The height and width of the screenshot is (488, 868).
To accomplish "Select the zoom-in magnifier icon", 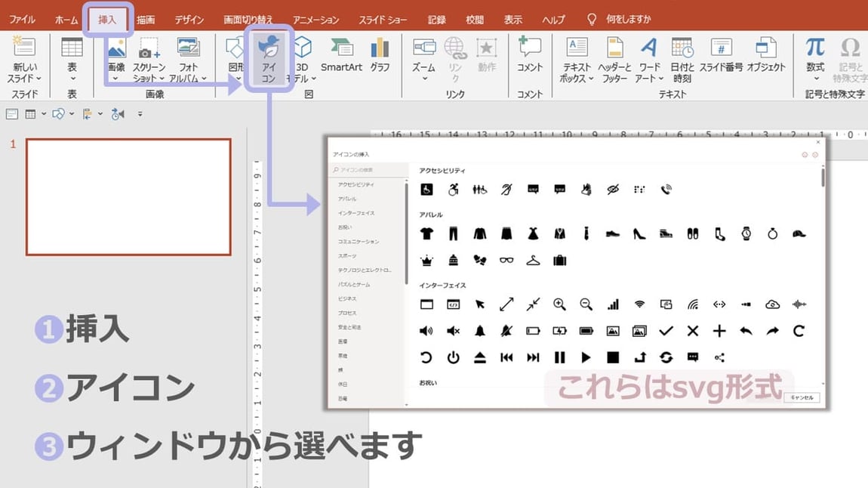I will point(559,304).
